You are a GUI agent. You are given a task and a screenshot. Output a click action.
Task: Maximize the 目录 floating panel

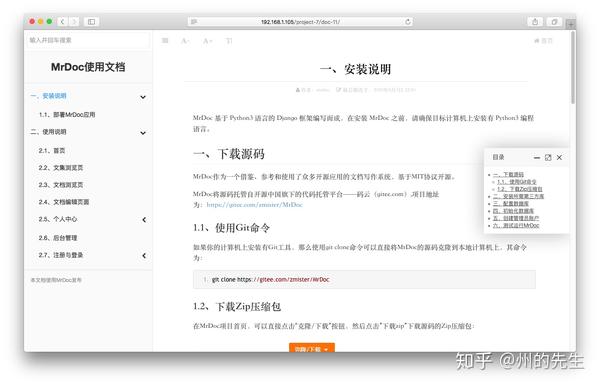548,158
